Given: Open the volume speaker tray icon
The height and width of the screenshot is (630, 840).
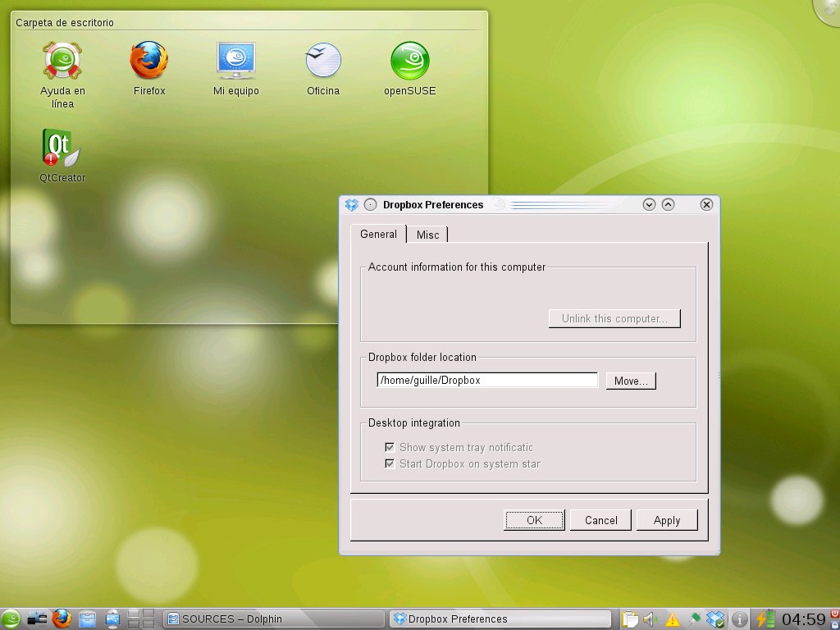Looking at the screenshot, I should tap(650, 619).
